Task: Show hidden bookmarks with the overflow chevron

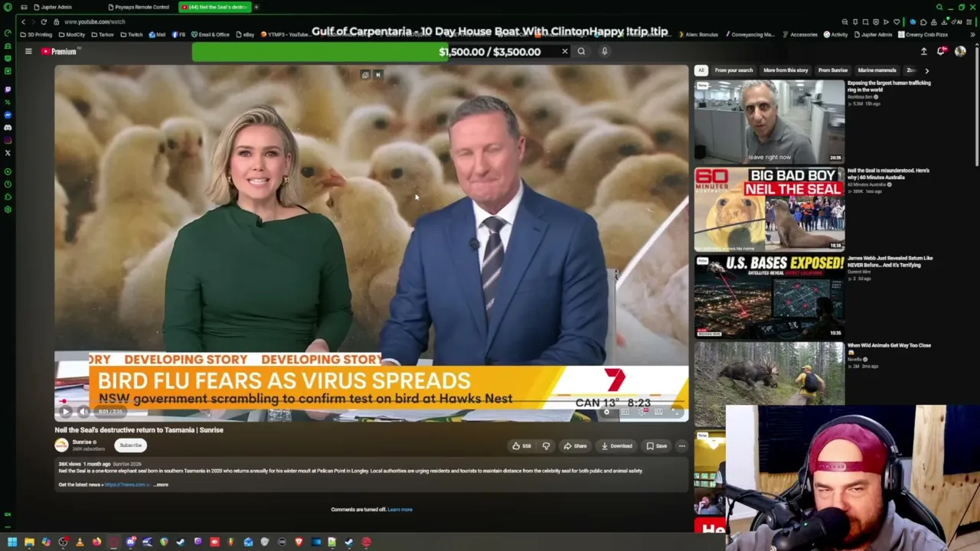Action: (972, 34)
